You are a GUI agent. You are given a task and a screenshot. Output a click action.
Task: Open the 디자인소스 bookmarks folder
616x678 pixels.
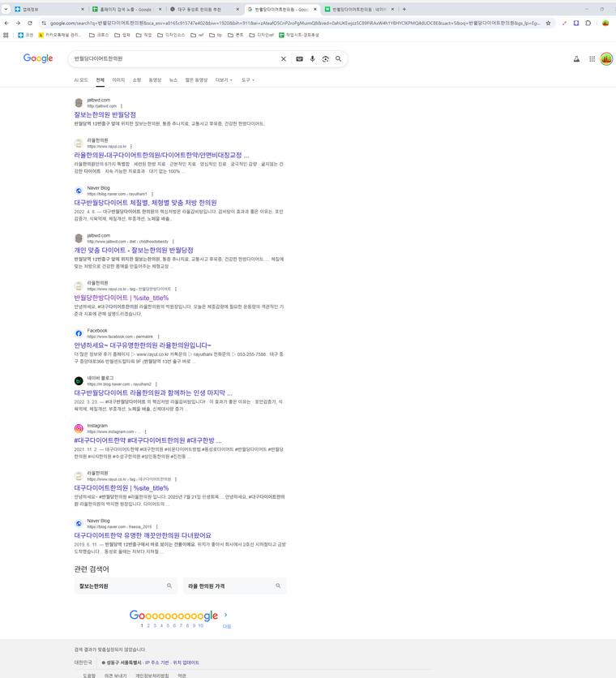[x=171, y=35]
